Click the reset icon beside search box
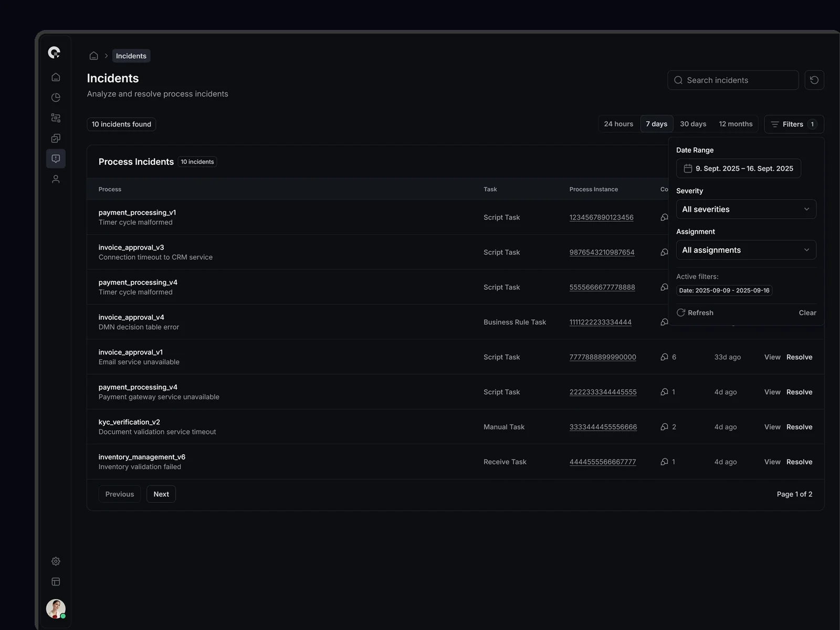 pyautogui.click(x=814, y=80)
